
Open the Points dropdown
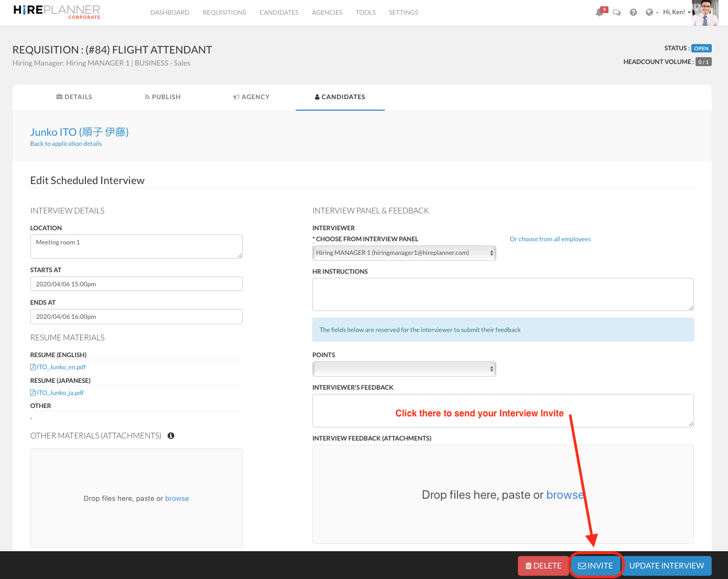point(404,369)
